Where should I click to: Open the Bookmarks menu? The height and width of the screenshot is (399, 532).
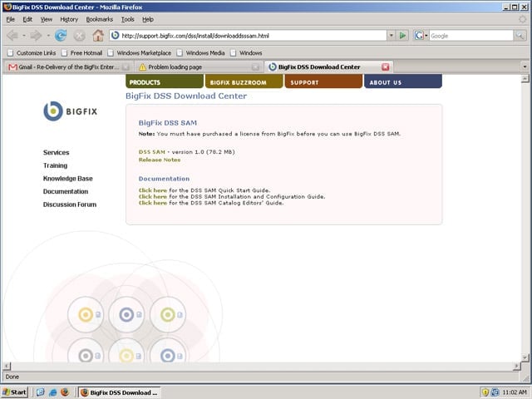(x=100, y=19)
